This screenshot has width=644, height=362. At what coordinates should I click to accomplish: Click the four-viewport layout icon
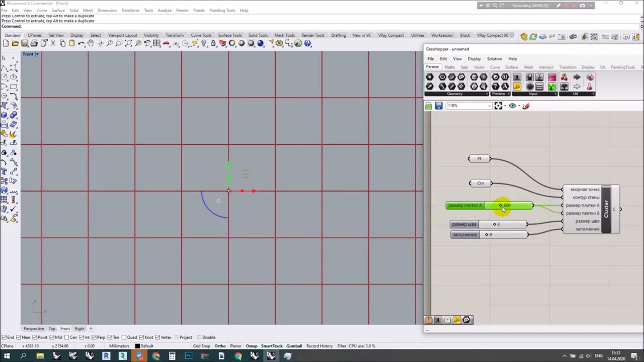tap(156, 43)
